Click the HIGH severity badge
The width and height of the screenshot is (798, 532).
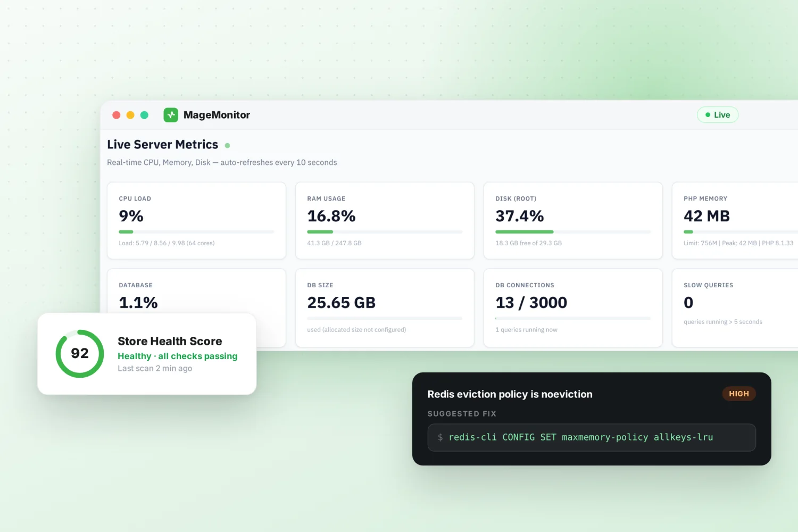click(739, 394)
